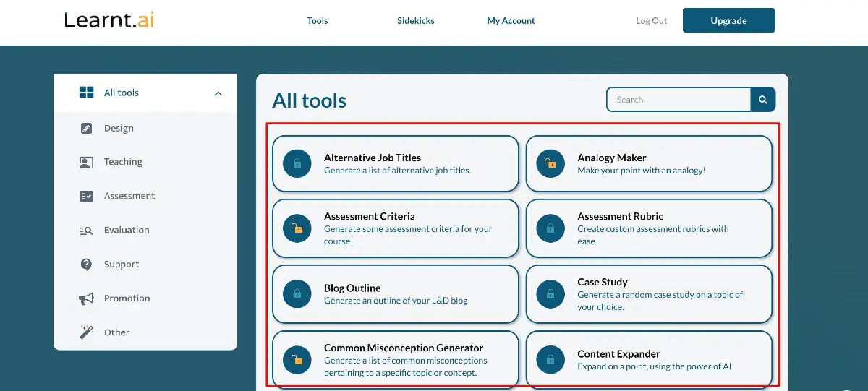Click the All tools sidebar label
Image resolution: width=868 pixels, height=391 pixels.
coord(122,93)
